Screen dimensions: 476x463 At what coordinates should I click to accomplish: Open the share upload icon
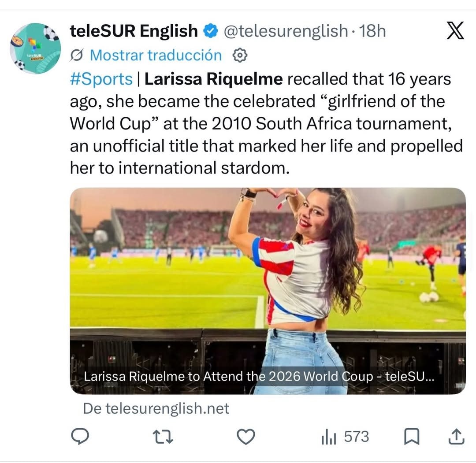pos(456,436)
